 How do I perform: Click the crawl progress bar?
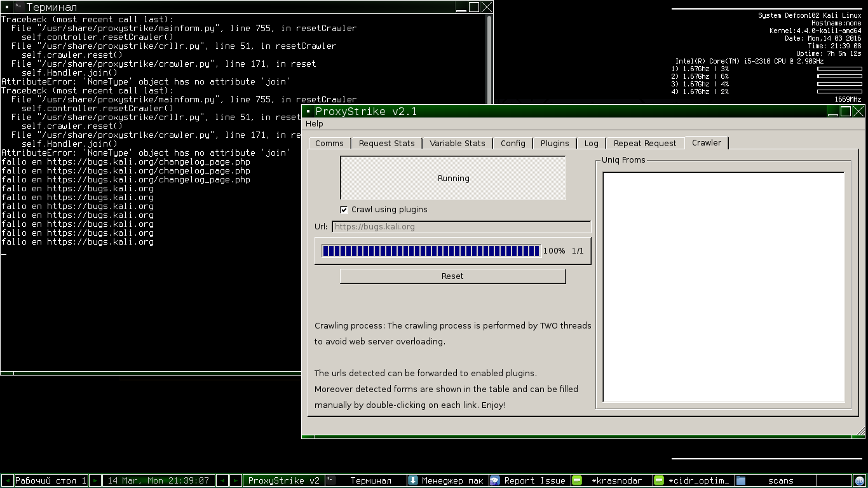tap(431, 251)
